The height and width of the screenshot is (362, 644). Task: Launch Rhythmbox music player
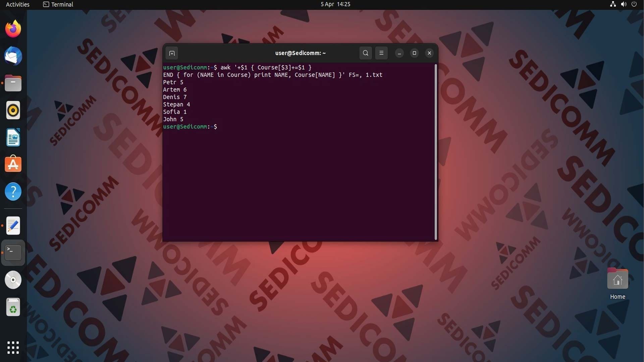click(x=13, y=110)
